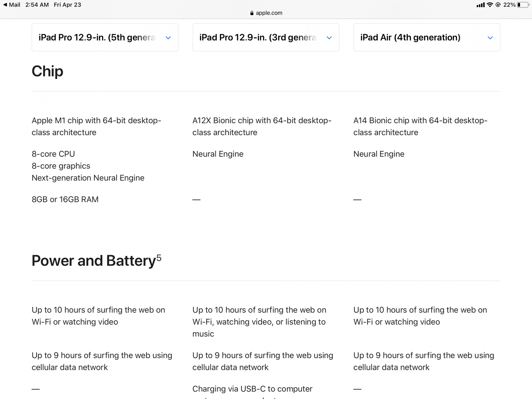Tap 'watching video, or listening to music' text

(x=259, y=328)
